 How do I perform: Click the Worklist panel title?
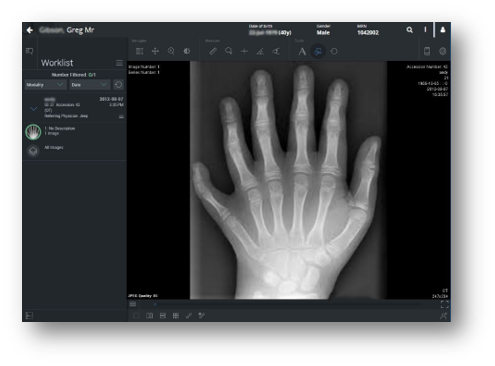coord(57,63)
